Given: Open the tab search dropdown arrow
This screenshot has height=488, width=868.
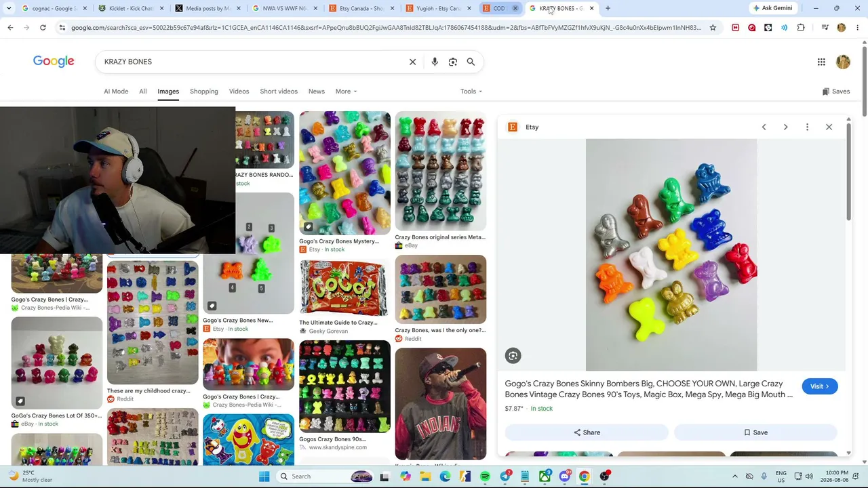Looking at the screenshot, I should [x=9, y=8].
